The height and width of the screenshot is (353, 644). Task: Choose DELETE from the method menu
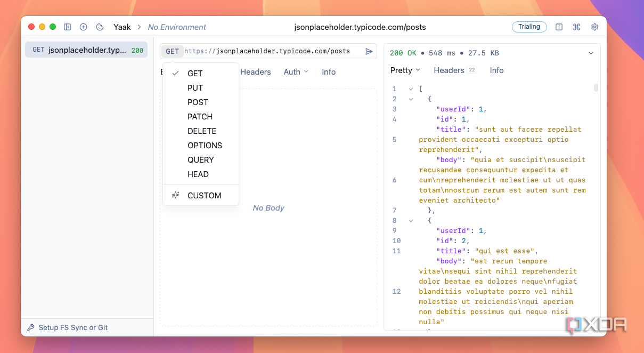pyautogui.click(x=201, y=131)
